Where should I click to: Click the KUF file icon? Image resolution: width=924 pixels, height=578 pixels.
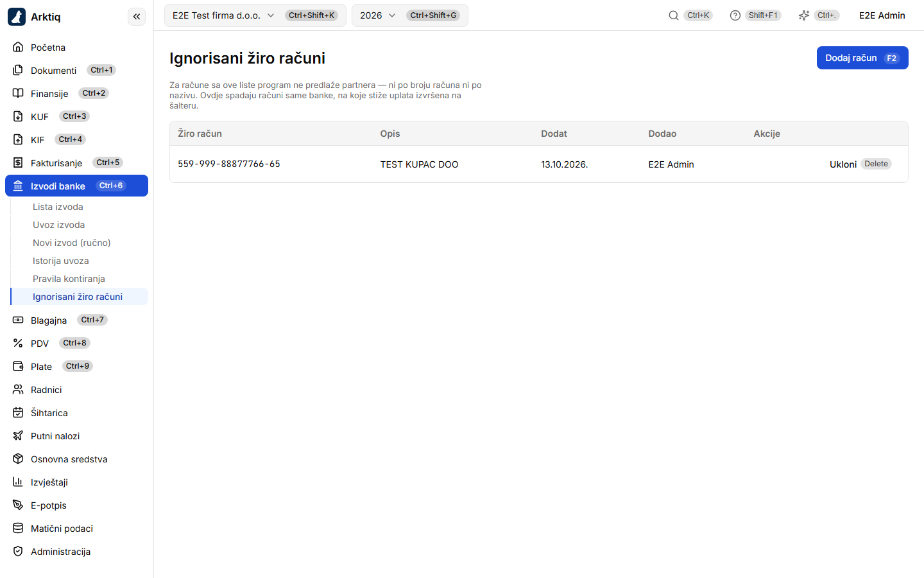[x=18, y=116]
